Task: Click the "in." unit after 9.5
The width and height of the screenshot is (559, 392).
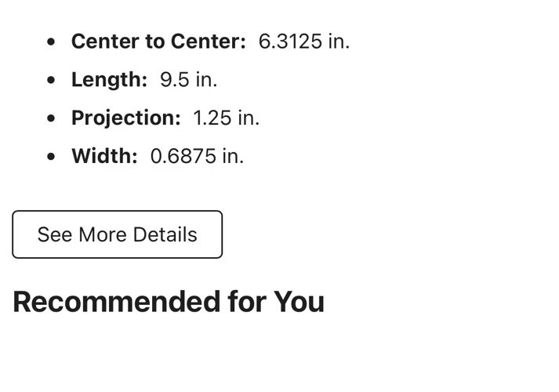Action: pyautogui.click(x=206, y=80)
